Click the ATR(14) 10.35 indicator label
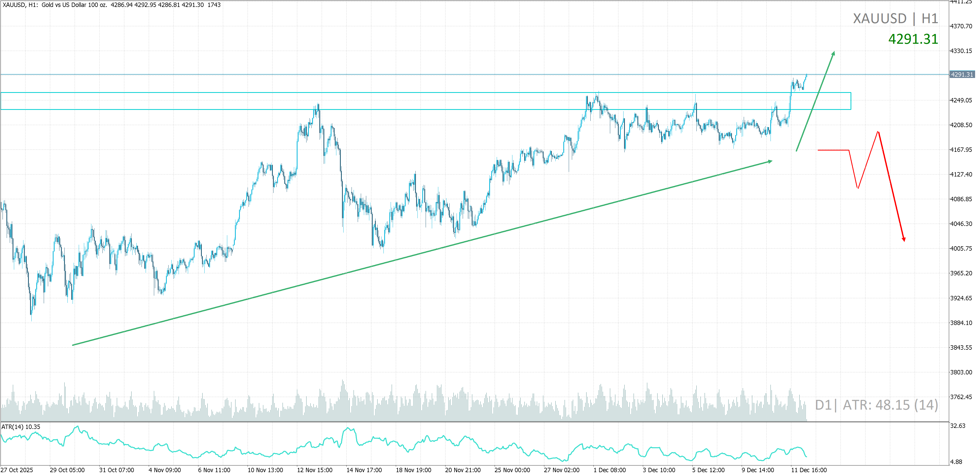The image size is (980, 475). 21,427
